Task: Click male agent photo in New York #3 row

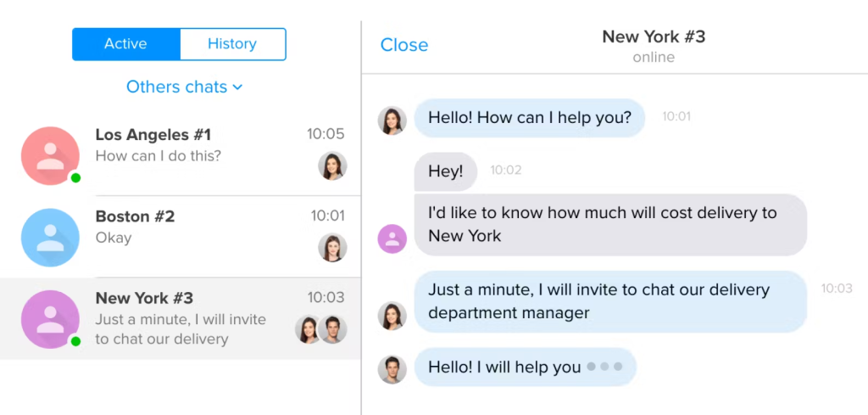Action: coord(332,329)
